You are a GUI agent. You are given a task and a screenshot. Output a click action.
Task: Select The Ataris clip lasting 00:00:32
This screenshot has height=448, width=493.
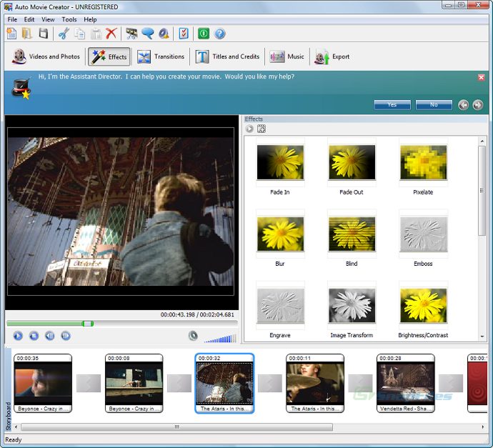click(224, 383)
